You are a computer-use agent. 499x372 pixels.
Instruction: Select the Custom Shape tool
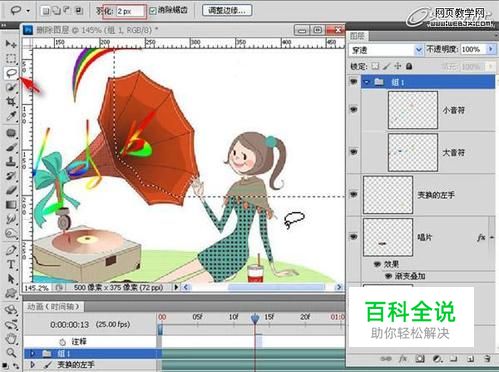point(11,293)
